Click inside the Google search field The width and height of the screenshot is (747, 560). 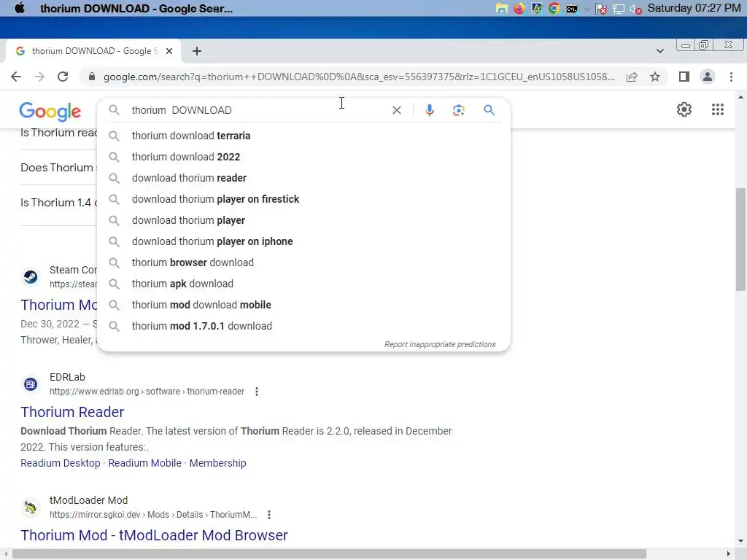[x=258, y=110]
